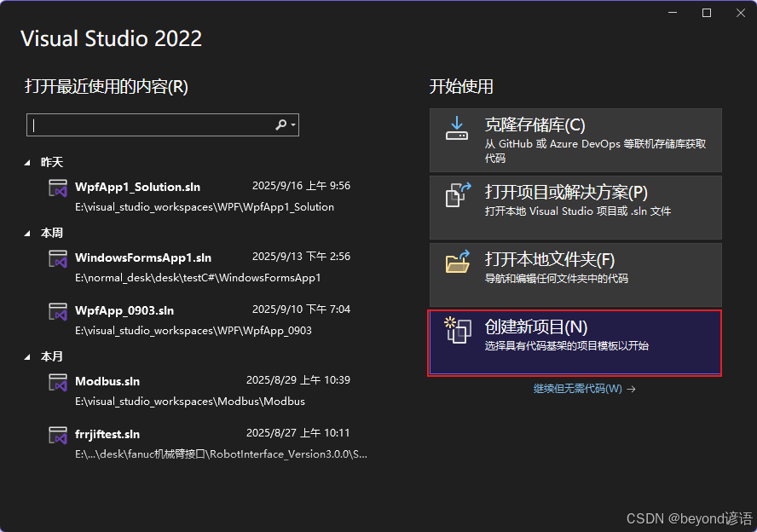
Task: Click the fanuc机械臂接口 RobotInterface path text
Action: [x=221, y=454]
